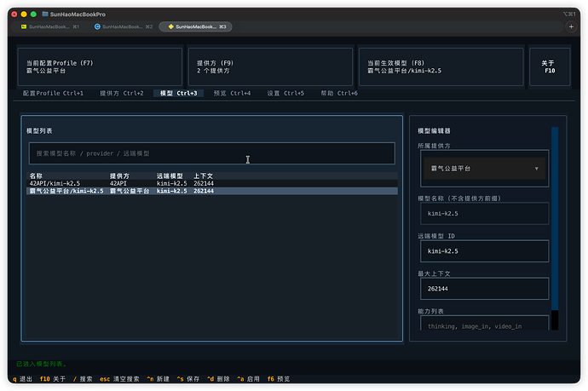Click ^a 启用 in footer bar
The height and width of the screenshot is (391, 588).
(x=248, y=379)
